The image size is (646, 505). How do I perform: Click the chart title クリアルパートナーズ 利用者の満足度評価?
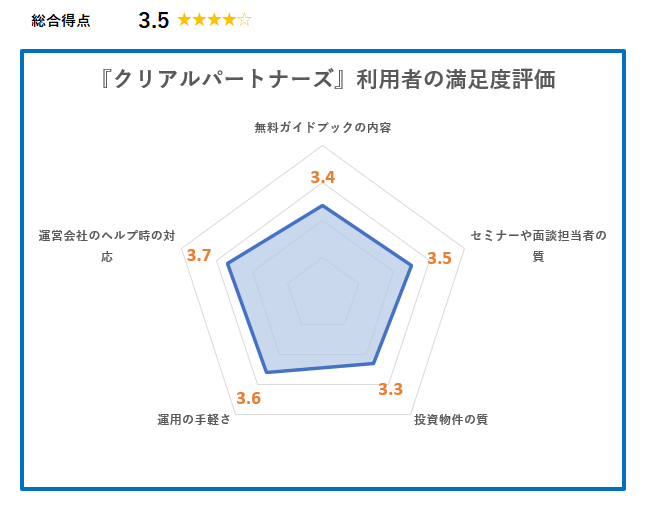click(x=328, y=79)
